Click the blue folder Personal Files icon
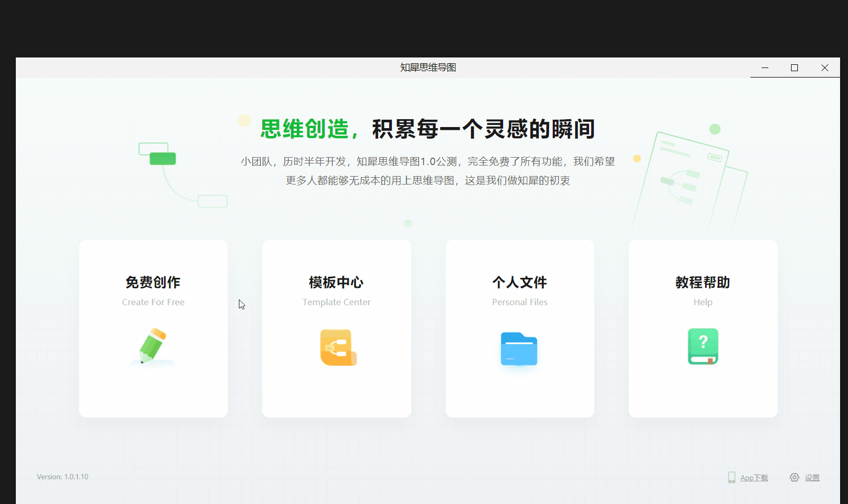Image resolution: width=848 pixels, height=504 pixels. (519, 349)
